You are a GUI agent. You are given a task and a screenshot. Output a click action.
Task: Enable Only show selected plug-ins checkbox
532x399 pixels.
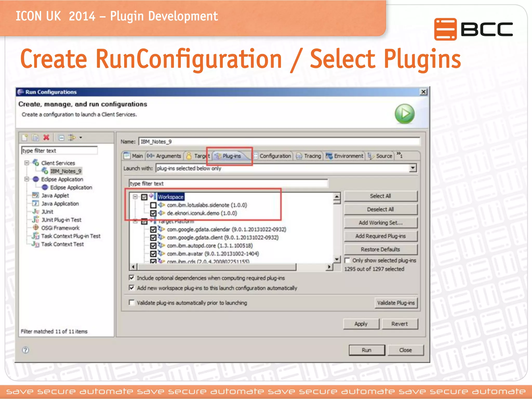(x=347, y=260)
